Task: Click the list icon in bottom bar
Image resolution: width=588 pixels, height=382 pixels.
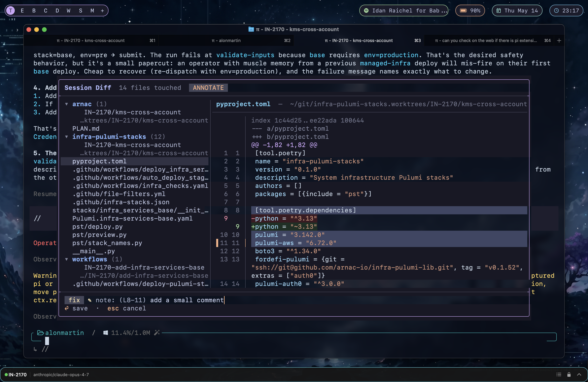Action: 559,375
